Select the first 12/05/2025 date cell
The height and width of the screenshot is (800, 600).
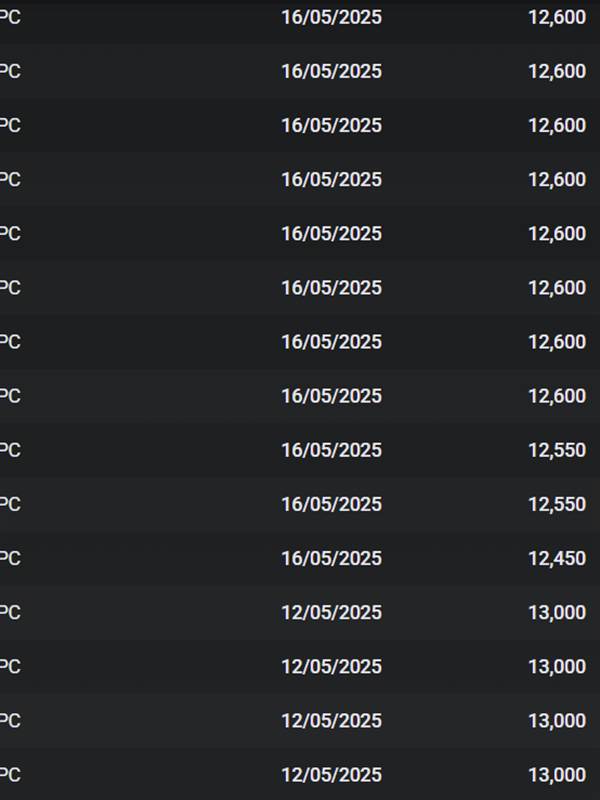click(x=332, y=612)
